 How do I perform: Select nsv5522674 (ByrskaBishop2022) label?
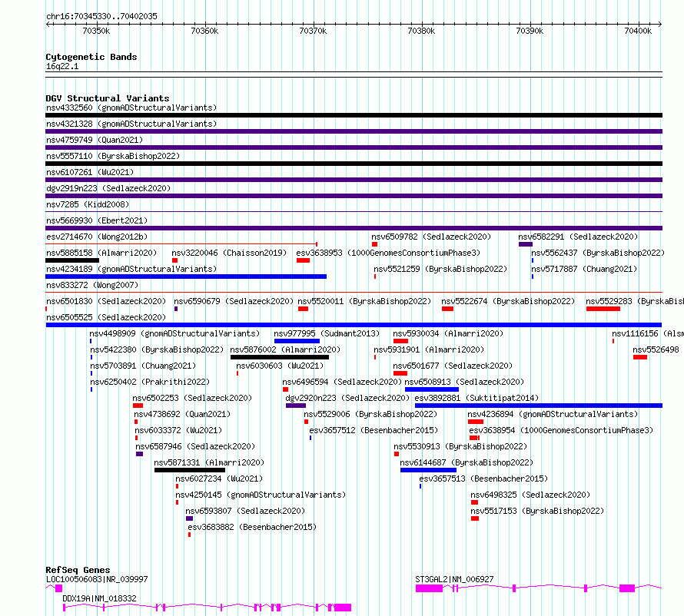508,301
